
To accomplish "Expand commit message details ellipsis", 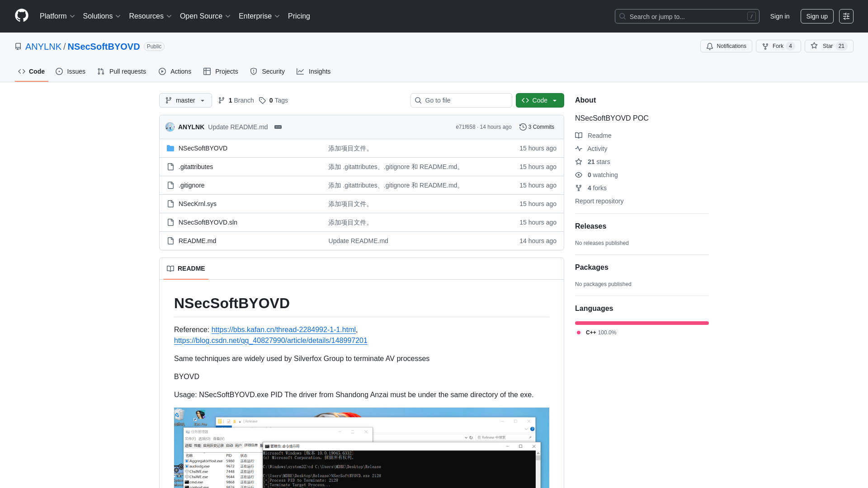I will point(278,127).
